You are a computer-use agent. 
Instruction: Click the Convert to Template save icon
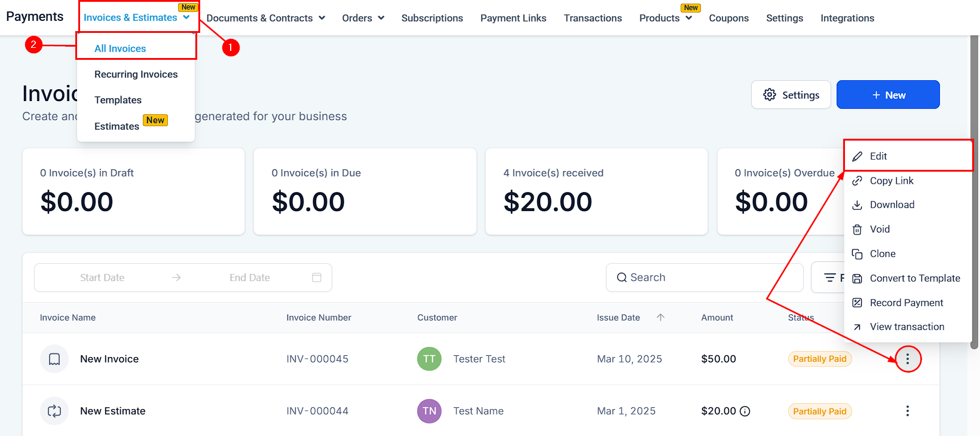pyautogui.click(x=857, y=279)
